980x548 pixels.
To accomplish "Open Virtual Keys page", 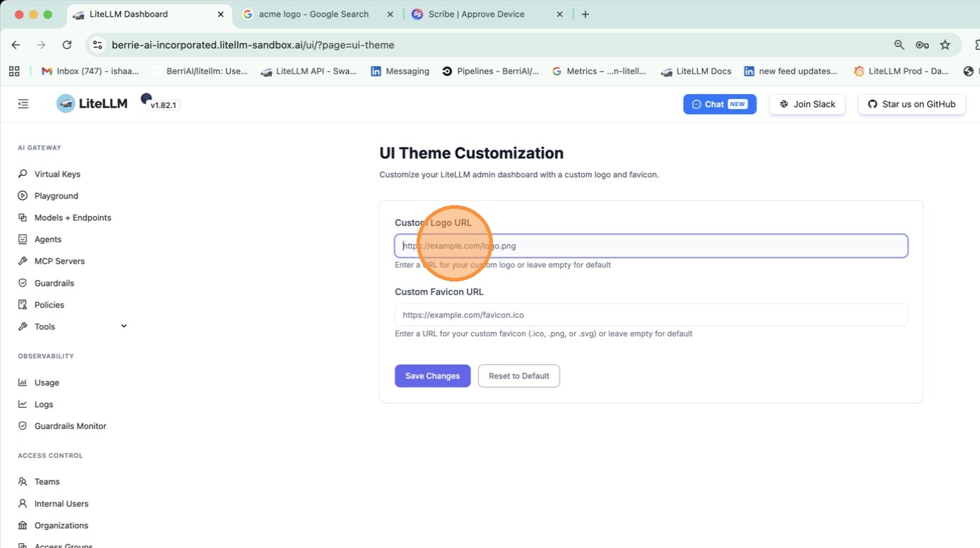I will pos(58,174).
